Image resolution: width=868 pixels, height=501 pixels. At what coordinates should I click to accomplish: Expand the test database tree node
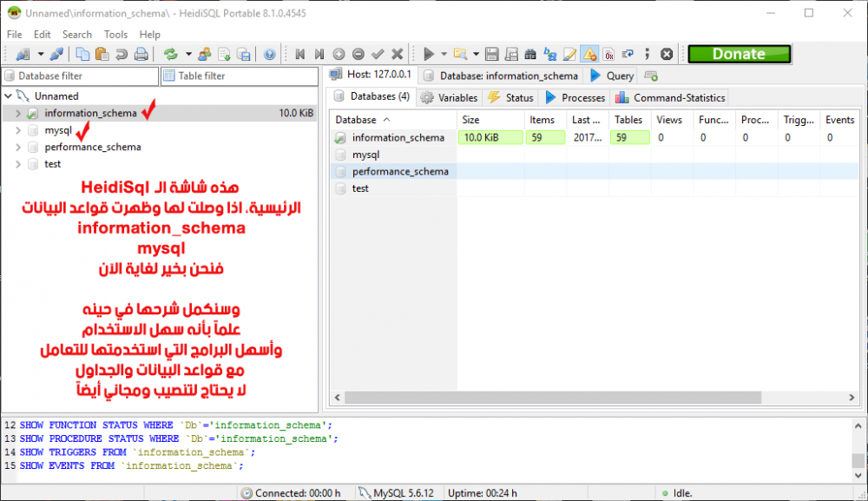pyautogui.click(x=18, y=164)
